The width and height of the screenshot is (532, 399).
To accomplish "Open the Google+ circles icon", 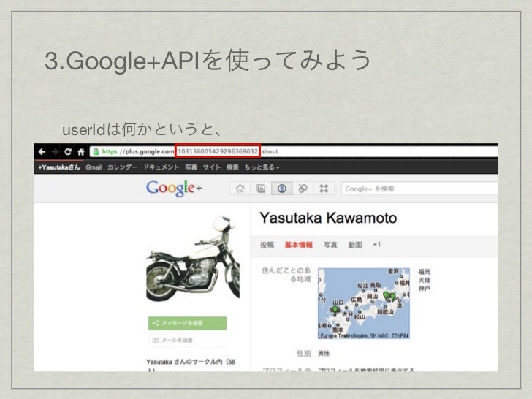I will click(303, 189).
